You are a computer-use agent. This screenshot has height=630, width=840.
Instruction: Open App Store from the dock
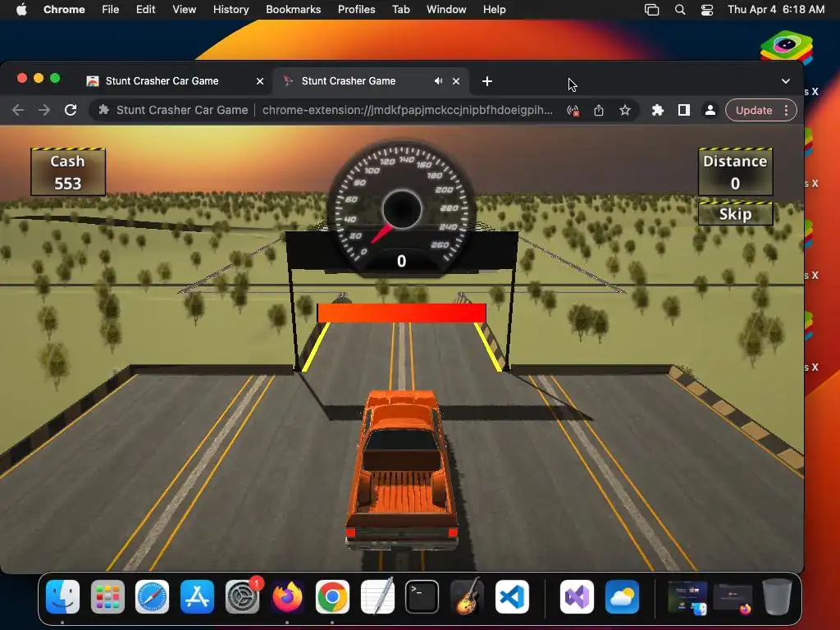pyautogui.click(x=197, y=597)
